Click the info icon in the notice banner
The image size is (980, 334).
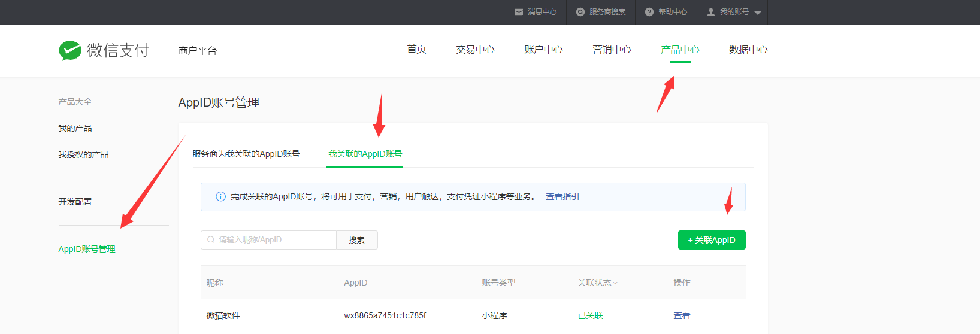220,196
